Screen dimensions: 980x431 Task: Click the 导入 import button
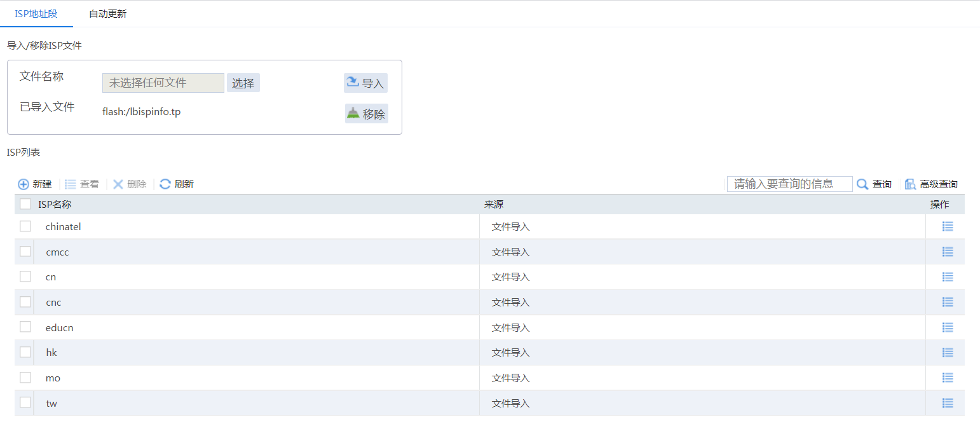365,83
